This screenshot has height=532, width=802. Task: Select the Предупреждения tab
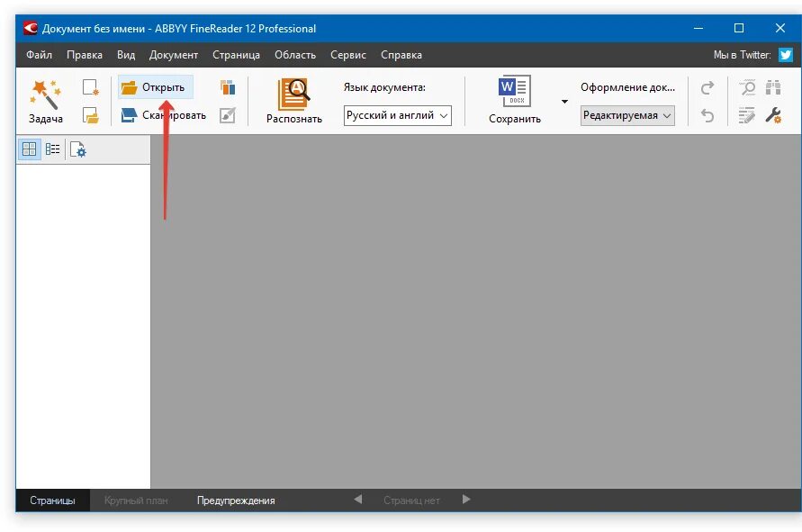point(236,500)
